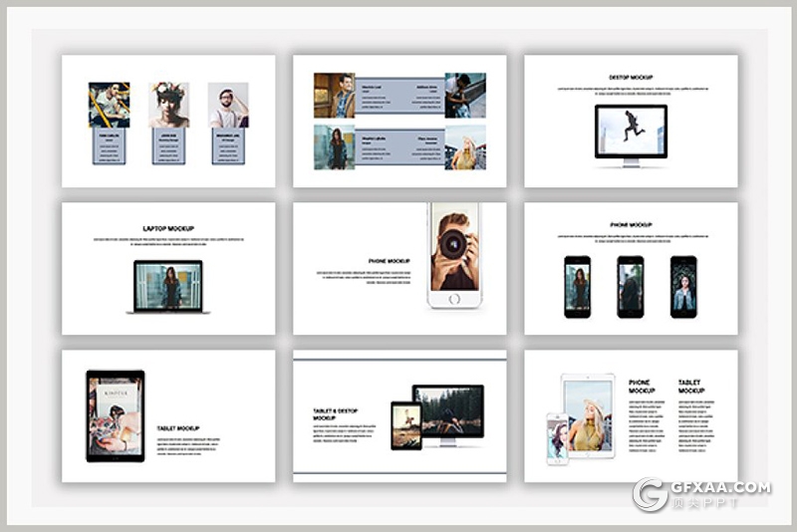
Task: Select the middle black phone mockup
Action: [630, 287]
